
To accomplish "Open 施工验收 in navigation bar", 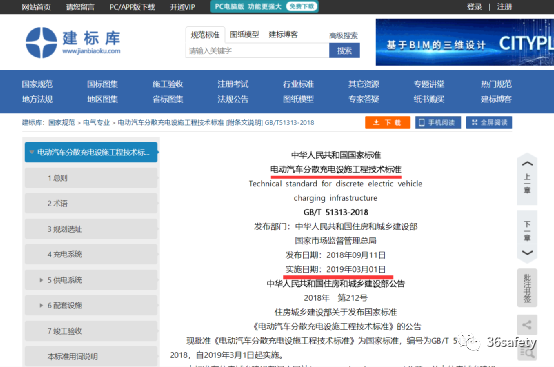I will point(168,84).
